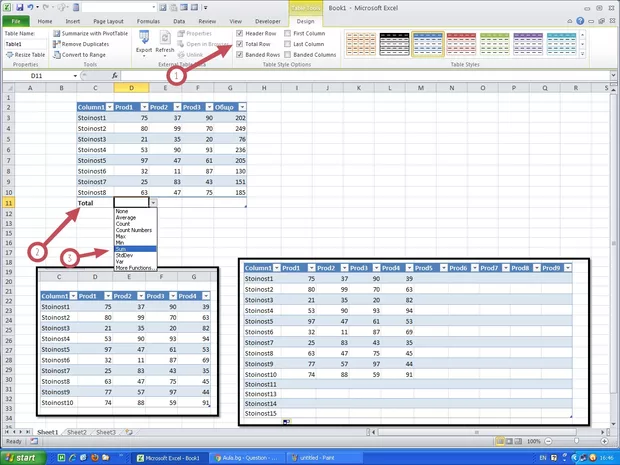
Task: Expand the total row function dropdown in D11
Action: (x=153, y=203)
